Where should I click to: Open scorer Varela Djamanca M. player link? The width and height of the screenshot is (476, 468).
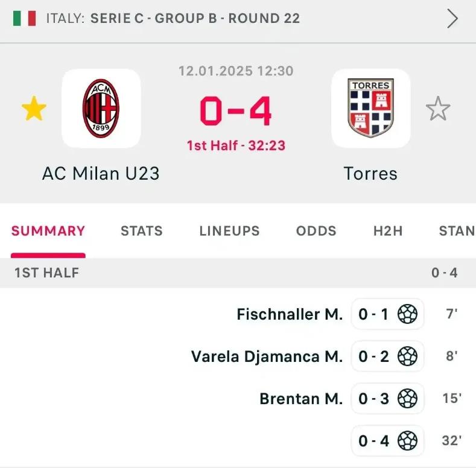[x=267, y=356]
